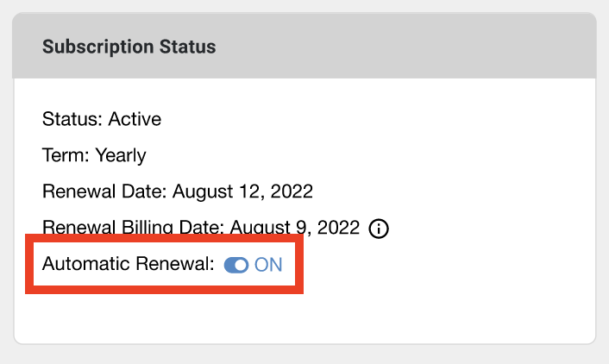Click the word Billing in renewal line
The height and width of the screenshot is (364, 609).
pos(148,227)
